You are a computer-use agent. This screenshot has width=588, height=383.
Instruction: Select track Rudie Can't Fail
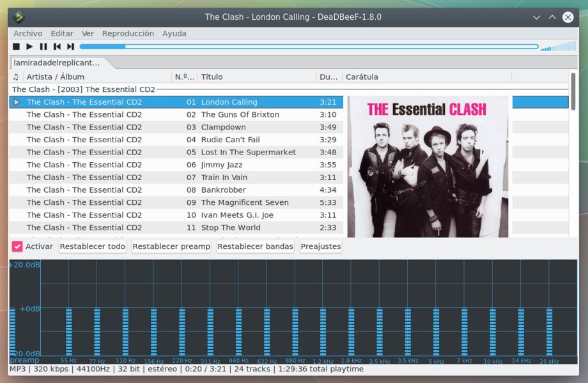point(176,140)
